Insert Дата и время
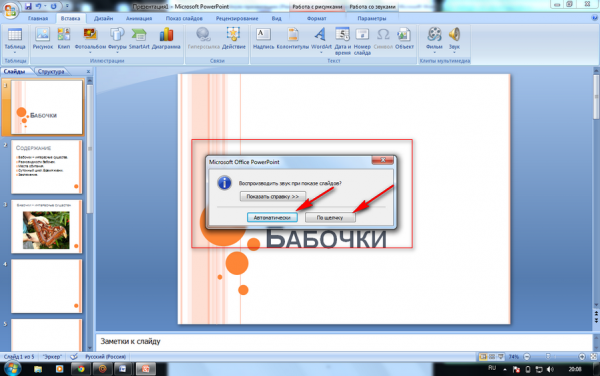The height and width of the screenshot is (376, 600). [342, 41]
